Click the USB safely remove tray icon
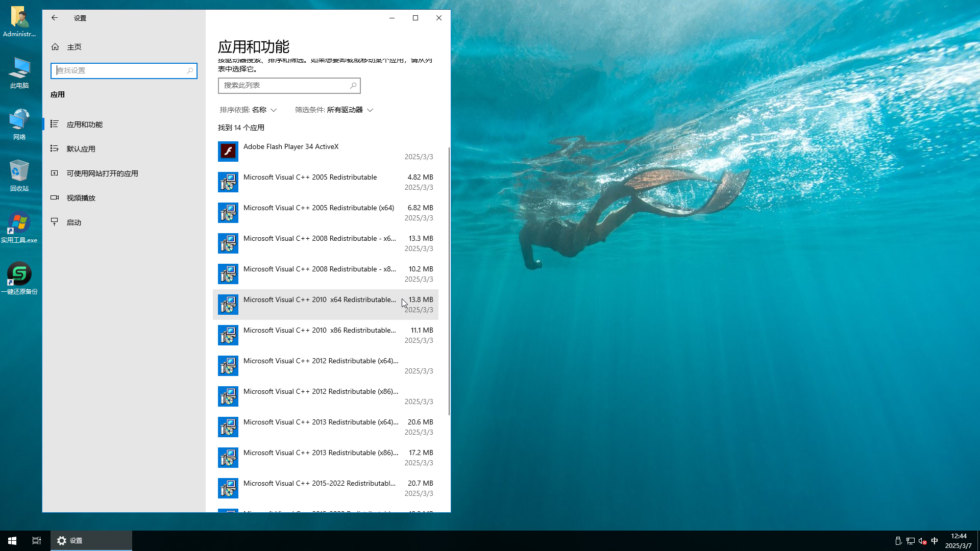 click(898, 541)
